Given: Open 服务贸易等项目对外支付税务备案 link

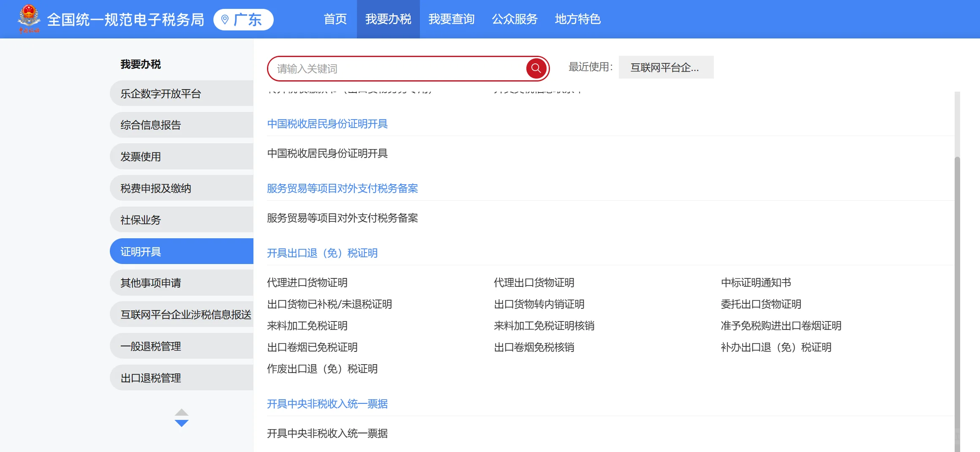Looking at the screenshot, I should click(x=343, y=188).
